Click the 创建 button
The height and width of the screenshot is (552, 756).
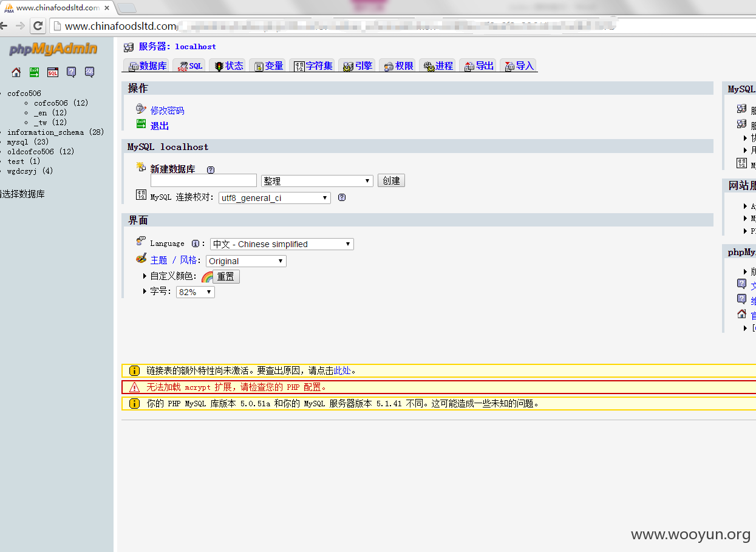pos(391,181)
